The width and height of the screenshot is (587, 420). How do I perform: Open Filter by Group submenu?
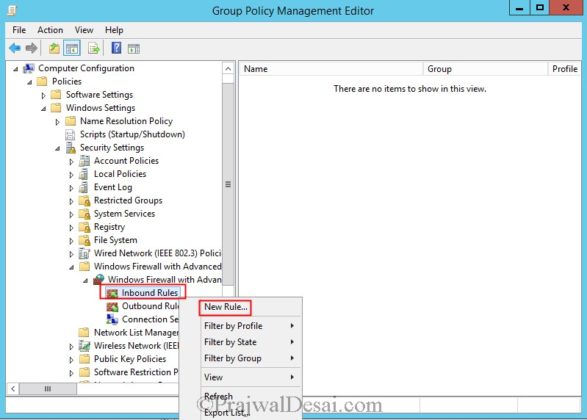[249, 358]
